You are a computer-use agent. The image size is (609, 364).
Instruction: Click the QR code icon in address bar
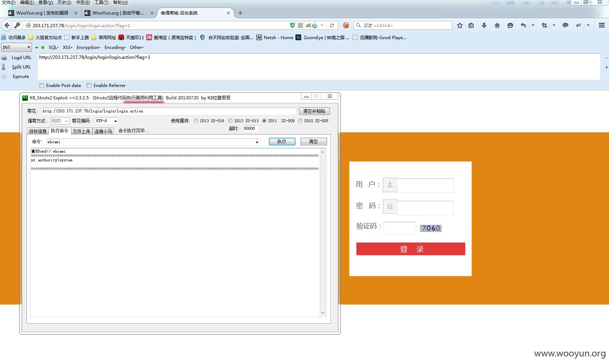(x=301, y=25)
